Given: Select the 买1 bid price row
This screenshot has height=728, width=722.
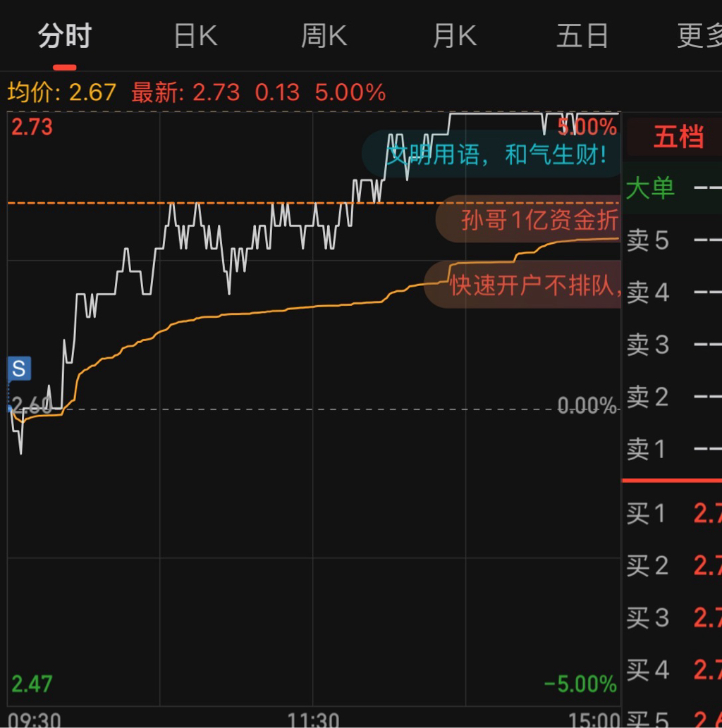Looking at the screenshot, I should click(673, 514).
